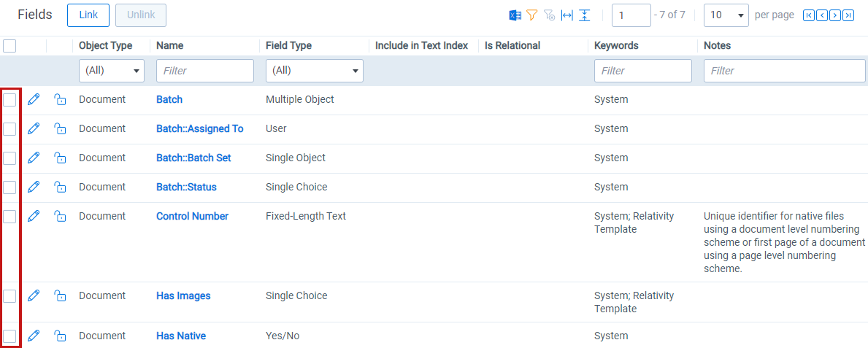Open security lock for Has Images
The height and width of the screenshot is (348, 868).
pos(60,296)
